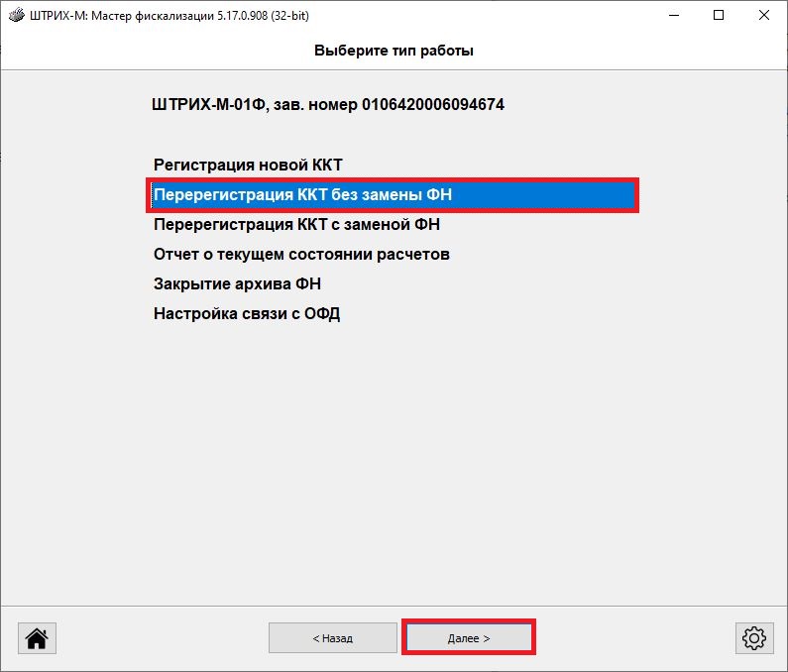788x672 pixels.
Task: Open "Настройка связи с ОФД" option
Action: point(248,314)
